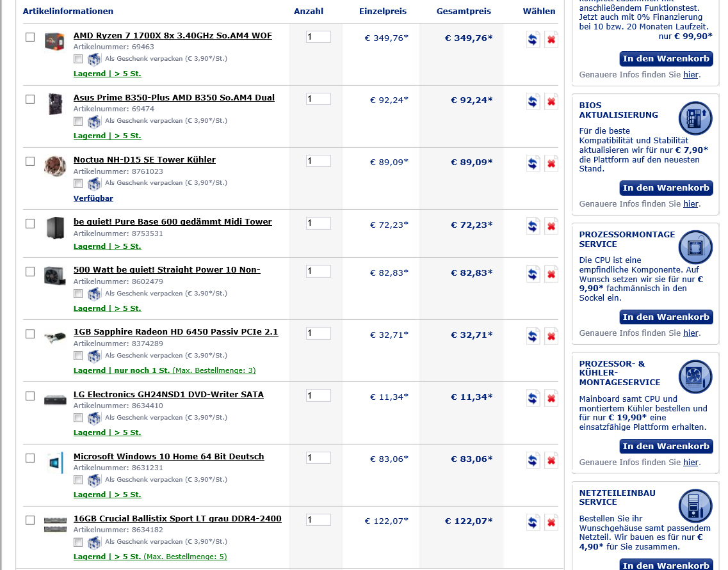The image size is (728, 570).
Task: Click the Asus Prime B350-Plus product thumbnail
Action: tap(55, 104)
